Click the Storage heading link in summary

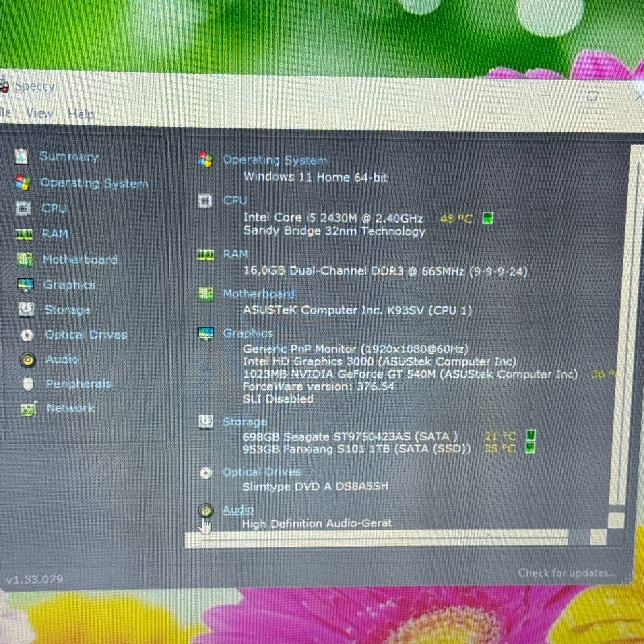click(245, 422)
